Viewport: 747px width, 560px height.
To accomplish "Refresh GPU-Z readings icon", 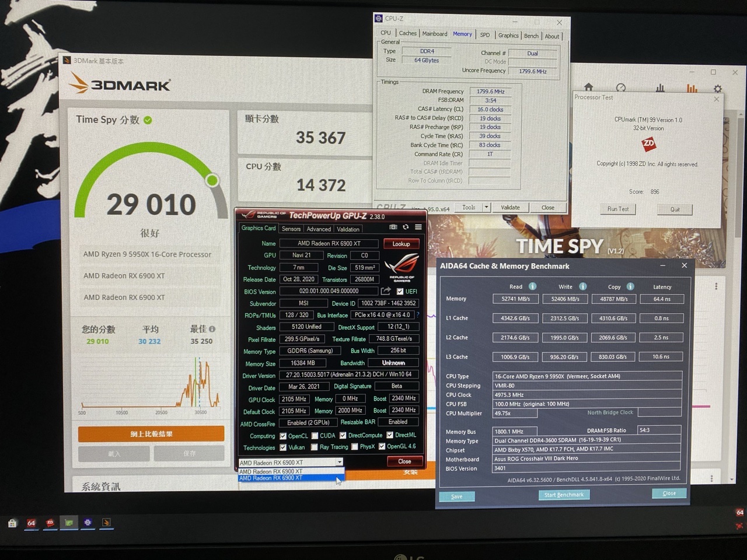I will [x=406, y=227].
